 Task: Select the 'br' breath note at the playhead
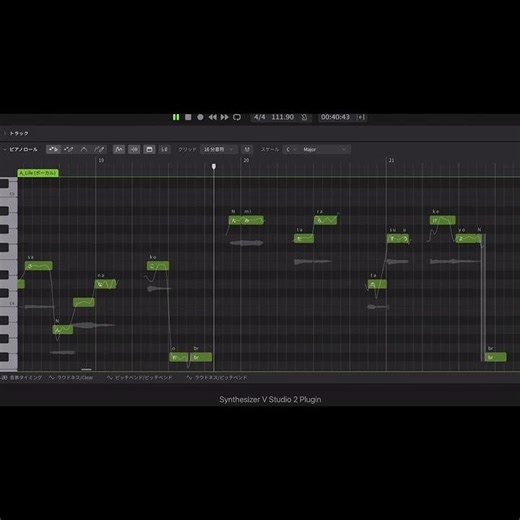[201, 357]
